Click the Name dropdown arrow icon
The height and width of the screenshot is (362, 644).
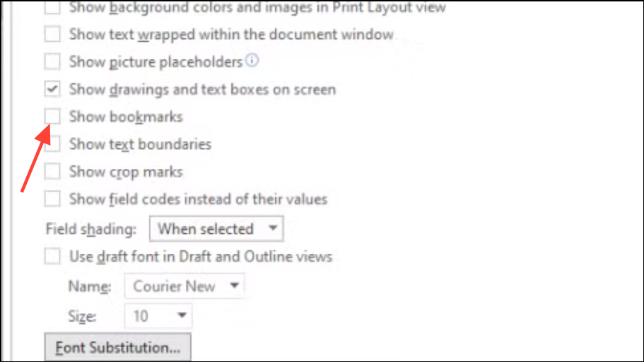[235, 285]
